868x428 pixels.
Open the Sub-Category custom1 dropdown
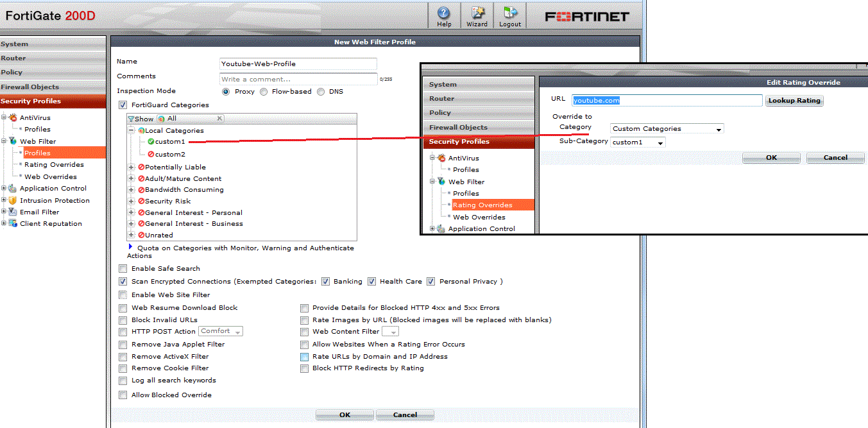coord(638,142)
